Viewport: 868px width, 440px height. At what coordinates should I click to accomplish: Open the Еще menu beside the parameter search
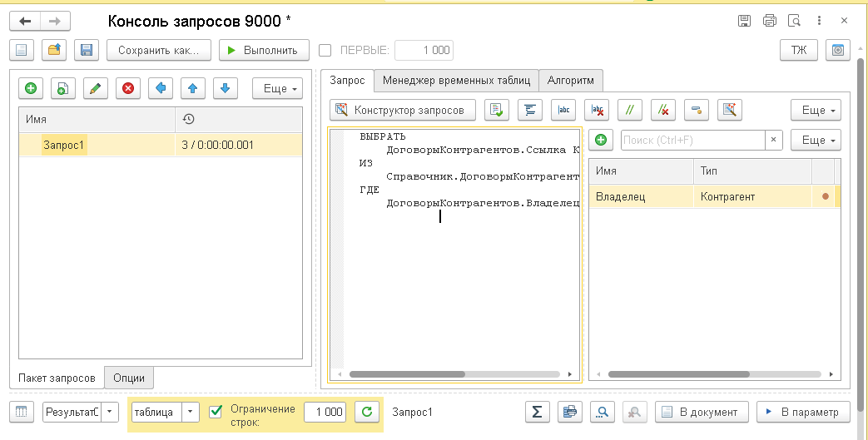click(x=815, y=141)
